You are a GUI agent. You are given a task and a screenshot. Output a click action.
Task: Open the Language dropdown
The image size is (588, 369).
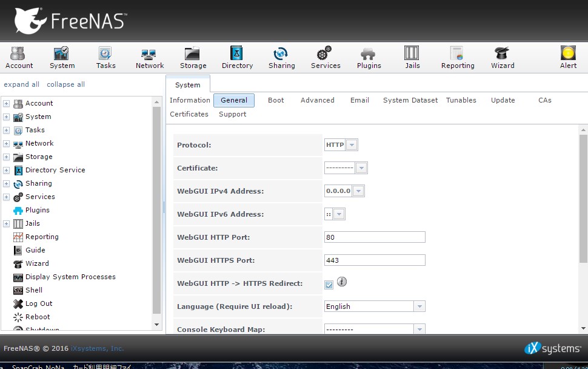[x=419, y=306]
